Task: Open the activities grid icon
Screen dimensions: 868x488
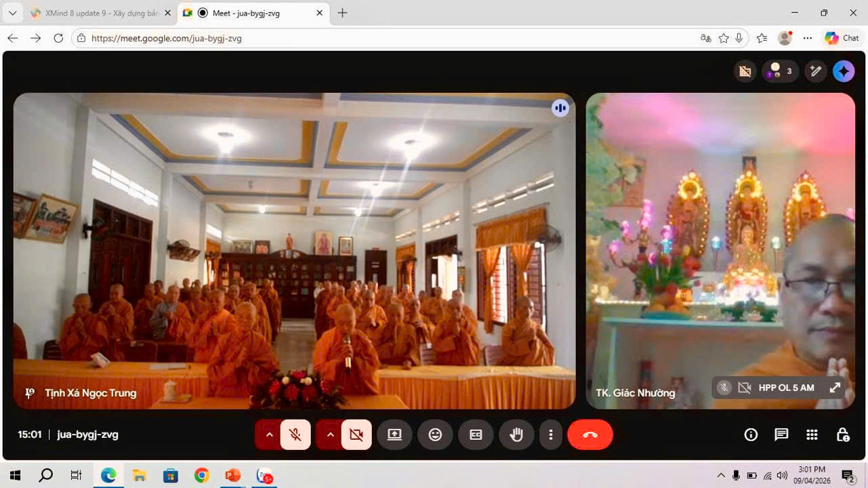Action: [812, 435]
